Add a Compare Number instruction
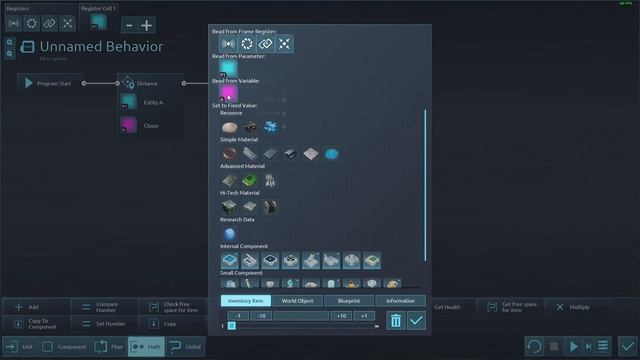Image resolution: width=640 pixels, height=360 pixels. click(104, 307)
